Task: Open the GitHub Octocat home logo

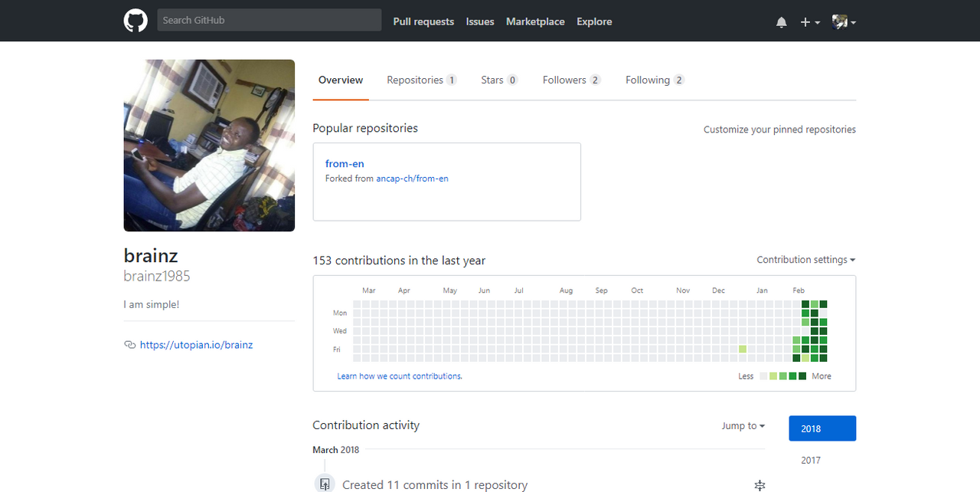Action: point(136,21)
